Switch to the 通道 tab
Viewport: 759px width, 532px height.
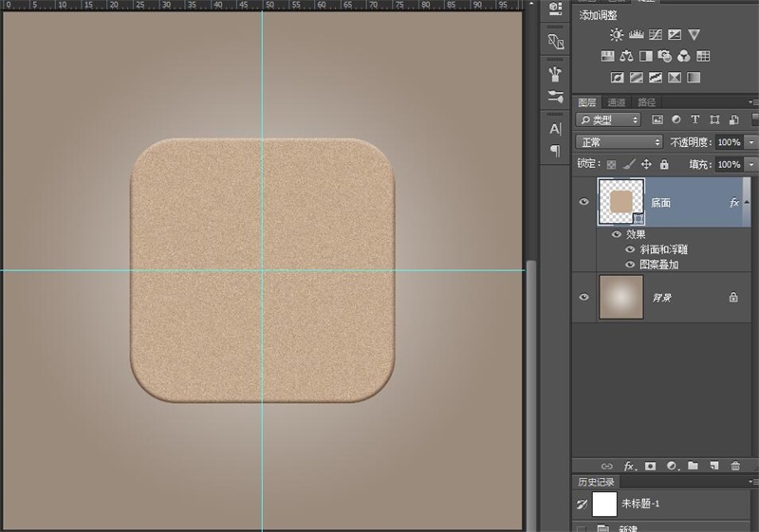pos(616,102)
